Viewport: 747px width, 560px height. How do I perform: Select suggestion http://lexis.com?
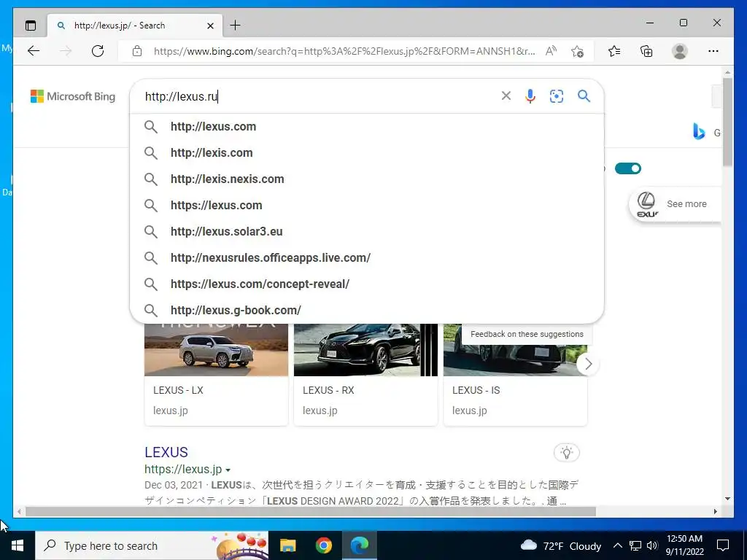(367, 153)
